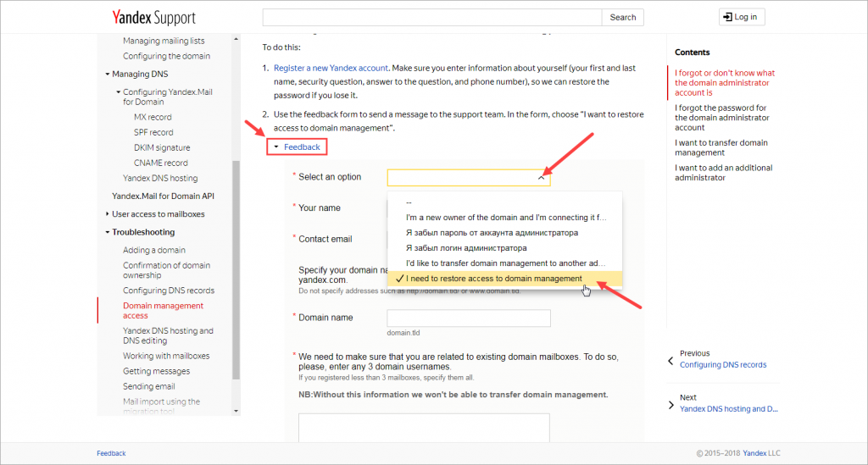Choose 'I'm a new owner of the domain' option

pyautogui.click(x=505, y=218)
